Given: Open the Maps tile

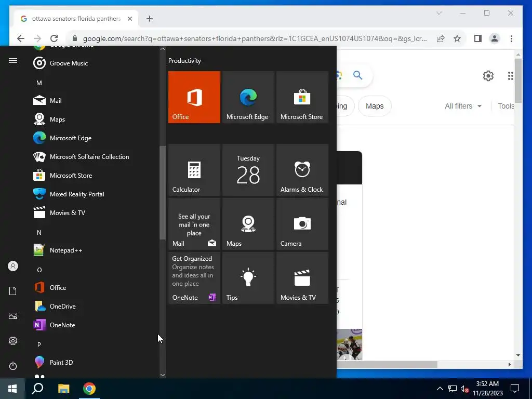Looking at the screenshot, I should coord(248,224).
